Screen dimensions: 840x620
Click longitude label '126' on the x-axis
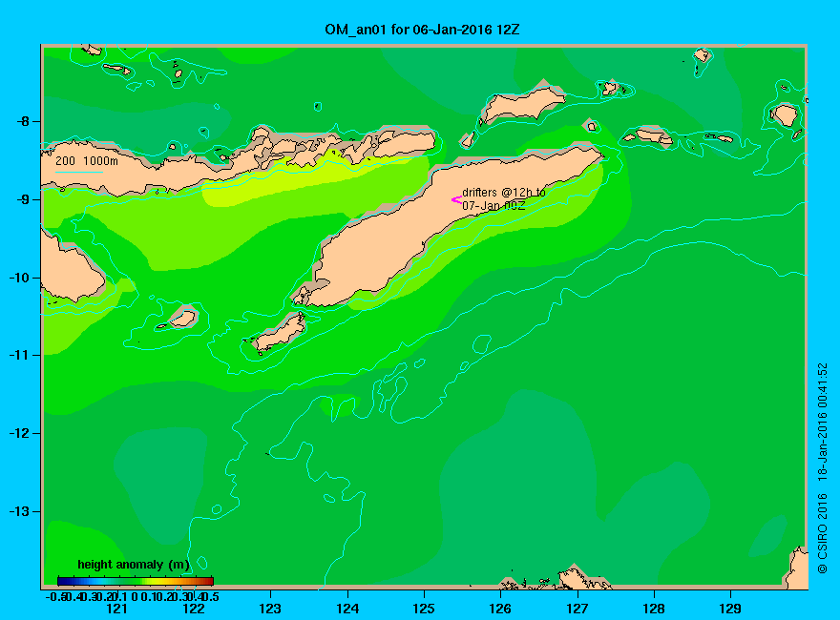tap(500, 609)
